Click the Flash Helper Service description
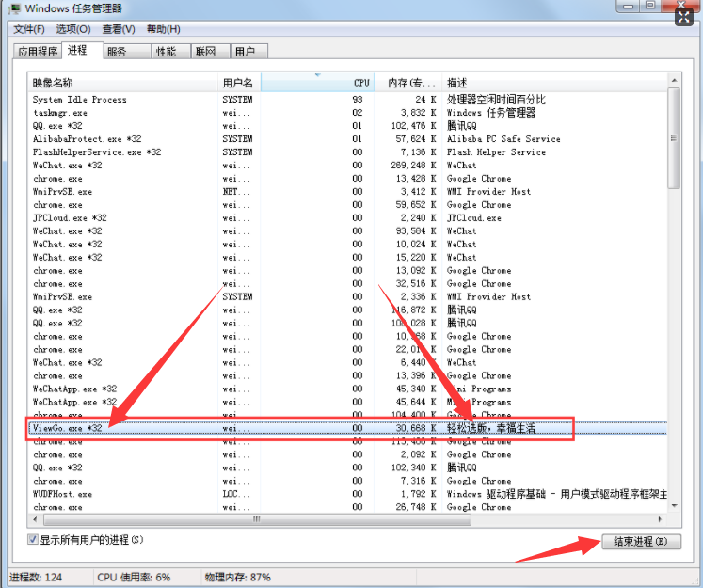This screenshot has height=588, width=703. [x=496, y=151]
